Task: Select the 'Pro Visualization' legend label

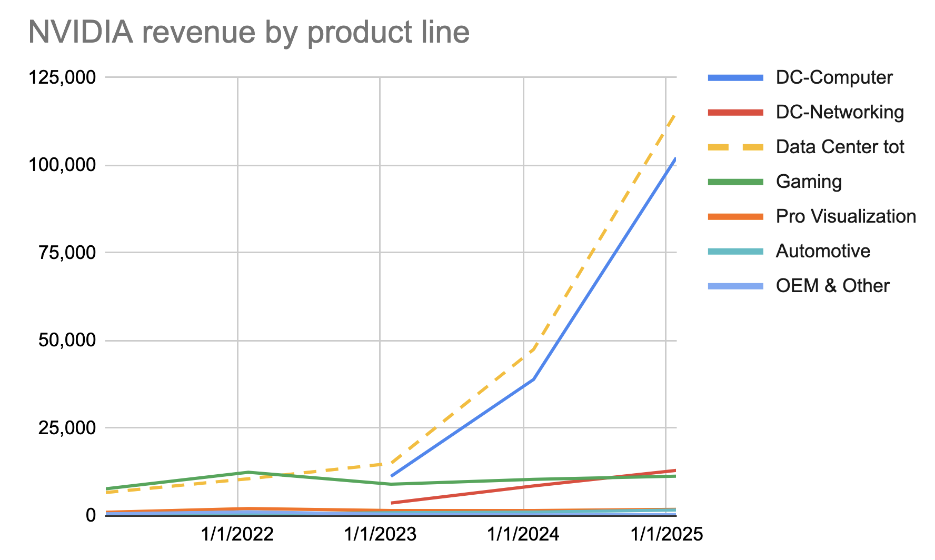Action: (x=846, y=216)
